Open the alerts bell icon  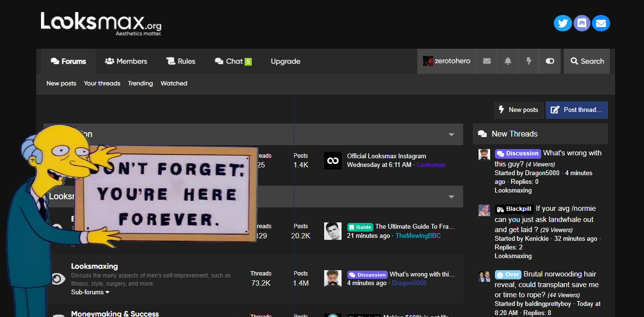pos(508,61)
